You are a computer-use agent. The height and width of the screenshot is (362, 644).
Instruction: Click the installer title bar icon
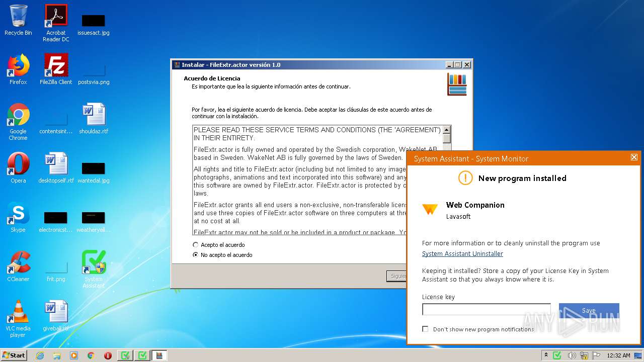(177, 65)
